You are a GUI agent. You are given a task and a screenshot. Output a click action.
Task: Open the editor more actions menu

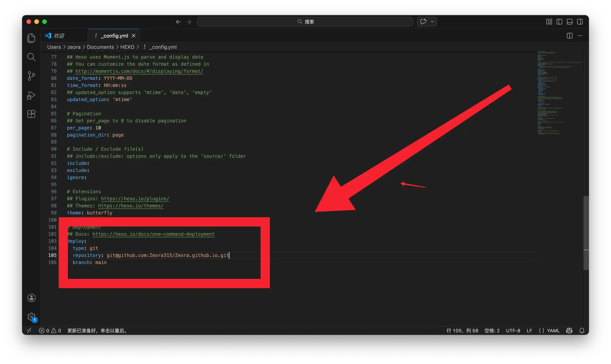pos(580,36)
